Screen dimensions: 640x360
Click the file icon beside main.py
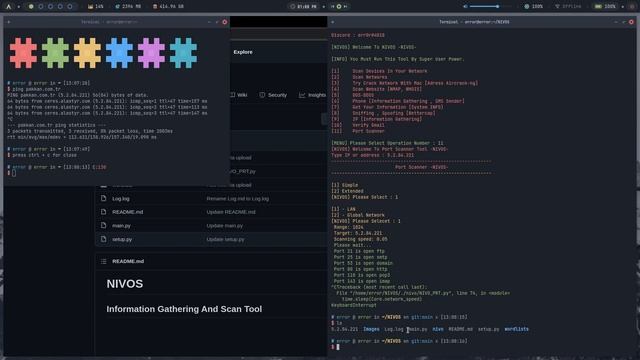click(104, 225)
